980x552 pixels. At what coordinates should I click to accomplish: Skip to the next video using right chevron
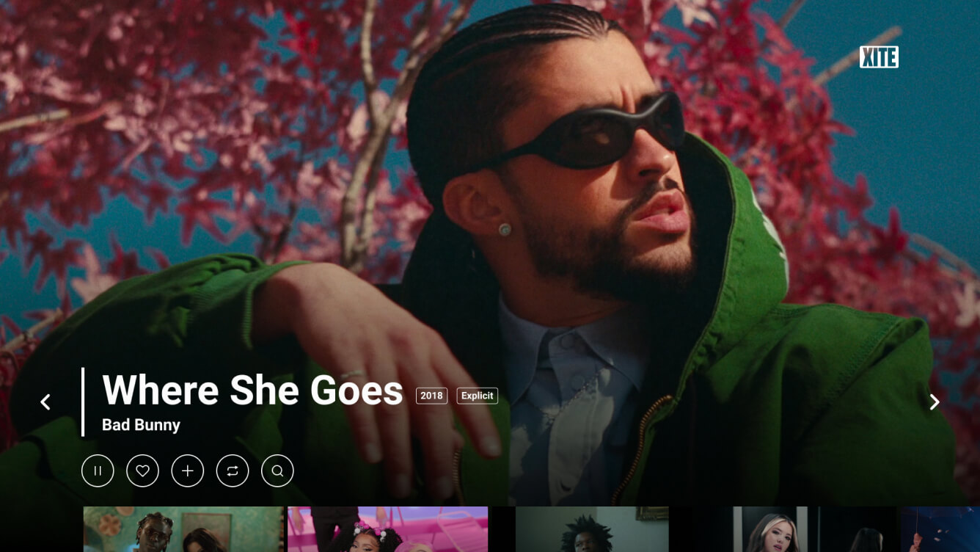[935, 402]
